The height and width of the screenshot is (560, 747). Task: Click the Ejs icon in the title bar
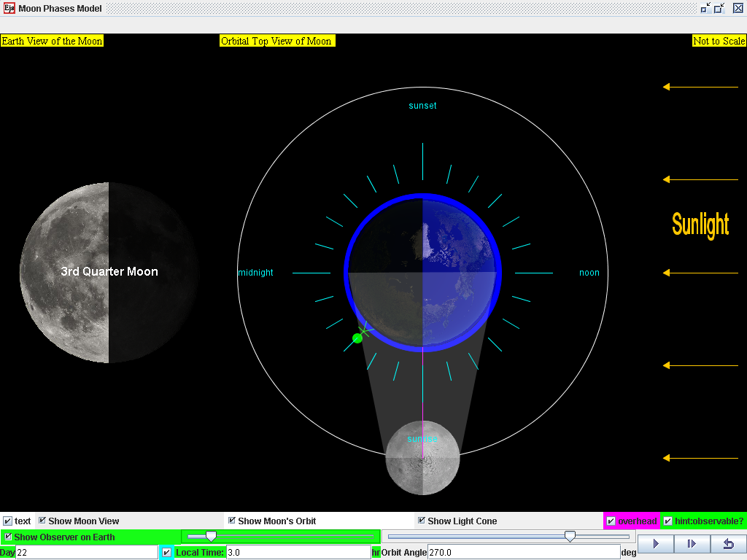coord(8,8)
